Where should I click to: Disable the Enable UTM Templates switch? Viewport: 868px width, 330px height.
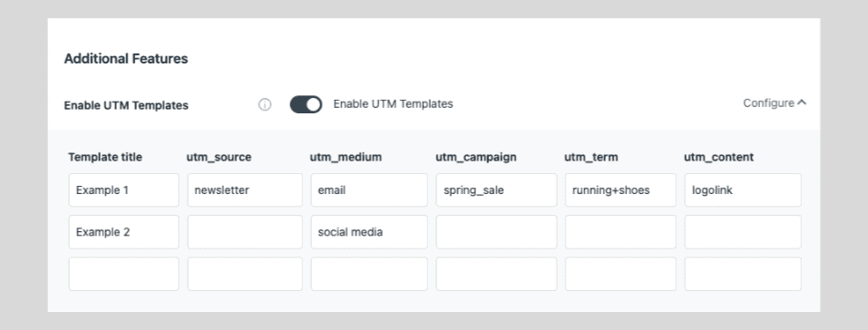click(x=307, y=104)
